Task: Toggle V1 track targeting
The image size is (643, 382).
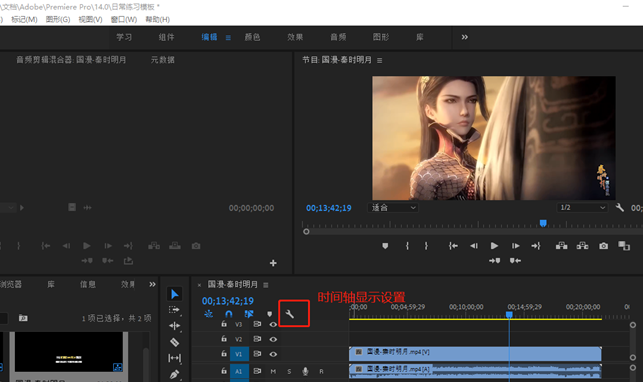Action: pyautogui.click(x=239, y=354)
